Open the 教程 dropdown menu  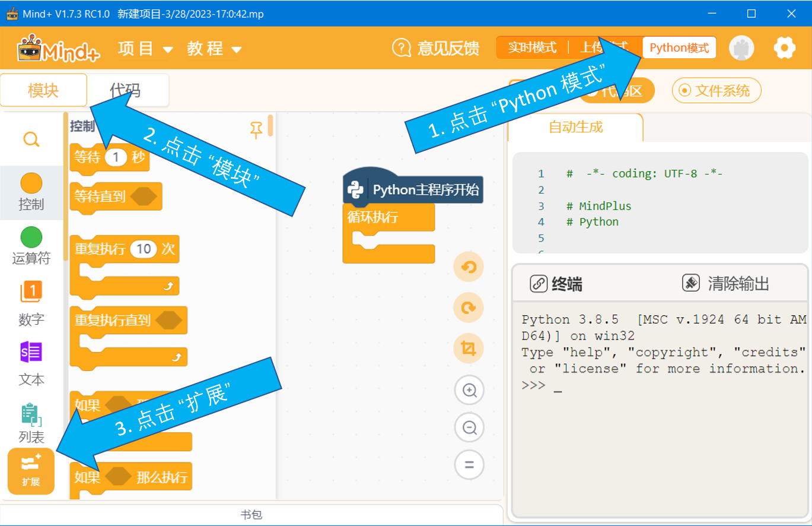[214, 49]
